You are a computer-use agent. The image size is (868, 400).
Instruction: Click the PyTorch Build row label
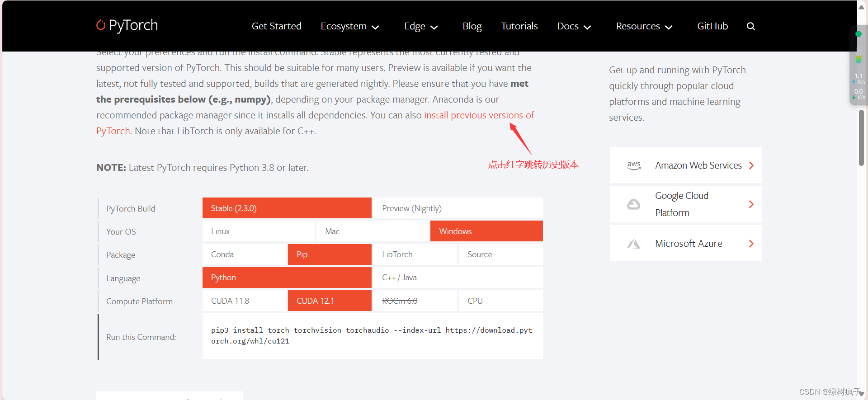131,209
